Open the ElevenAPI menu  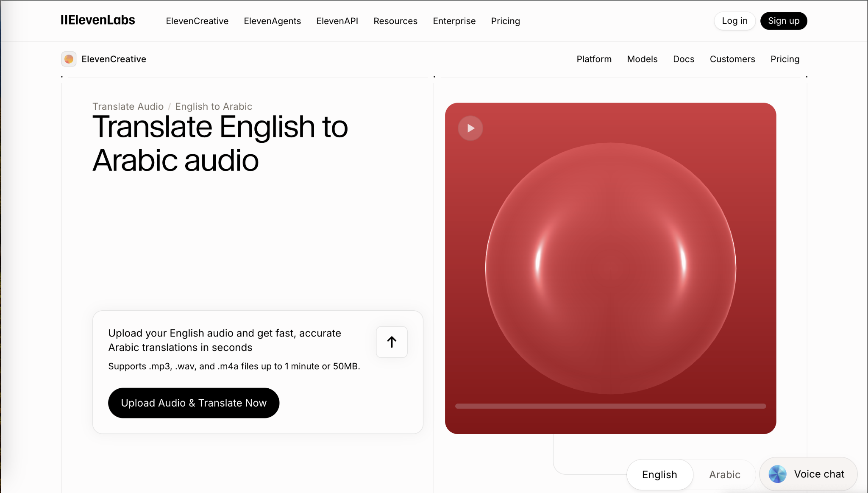pyautogui.click(x=337, y=21)
